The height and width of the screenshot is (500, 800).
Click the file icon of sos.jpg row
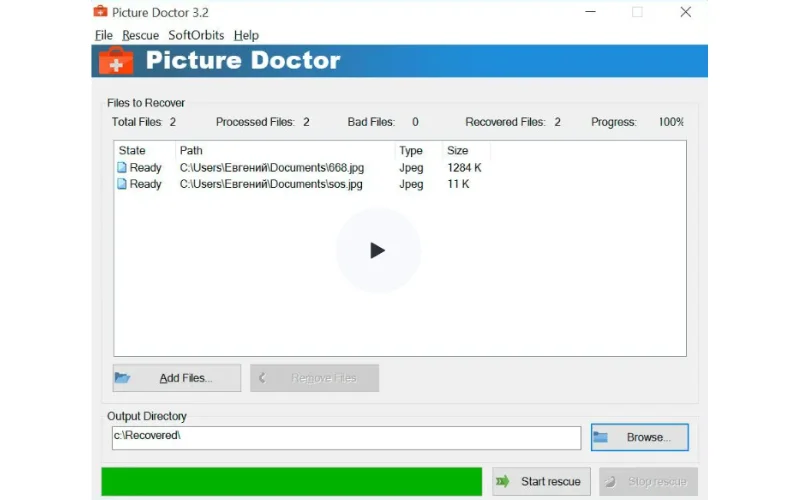point(122,184)
